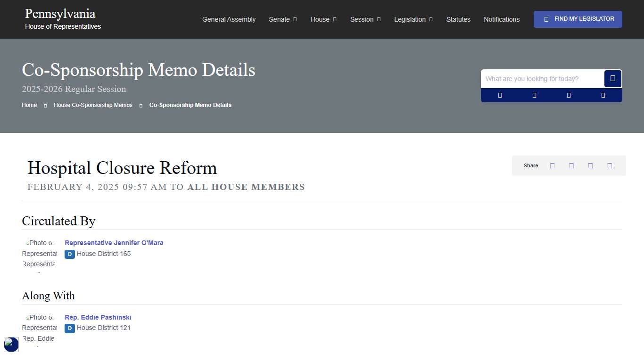
Task: Click the search input field
Action: 542,79
